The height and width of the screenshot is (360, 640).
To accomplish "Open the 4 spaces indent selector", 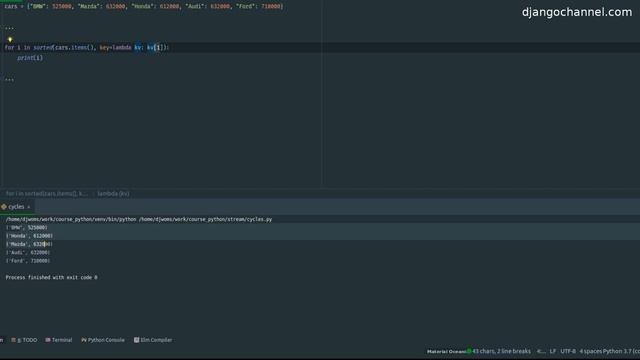I will 590,351.
